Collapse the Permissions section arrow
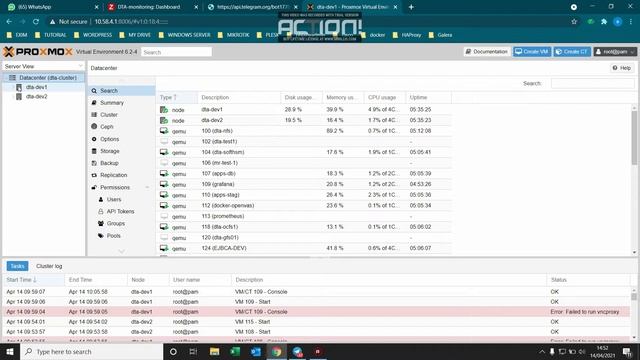The height and width of the screenshot is (360, 640). [147, 187]
